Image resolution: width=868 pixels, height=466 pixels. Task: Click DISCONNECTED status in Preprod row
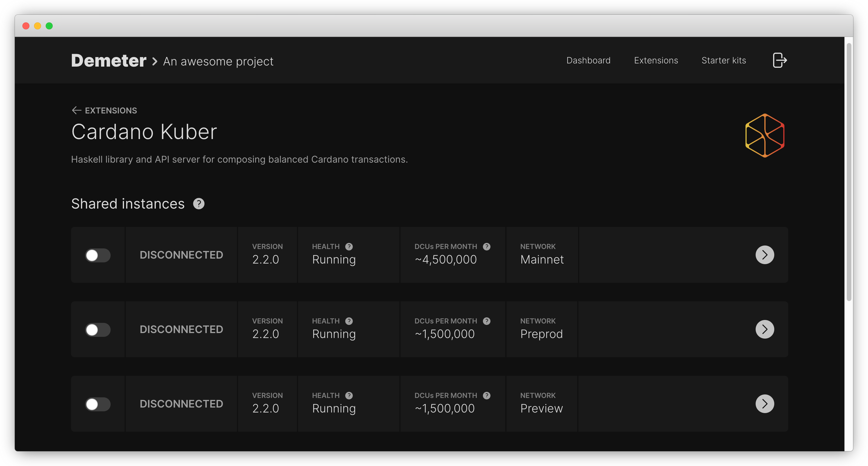(x=181, y=329)
